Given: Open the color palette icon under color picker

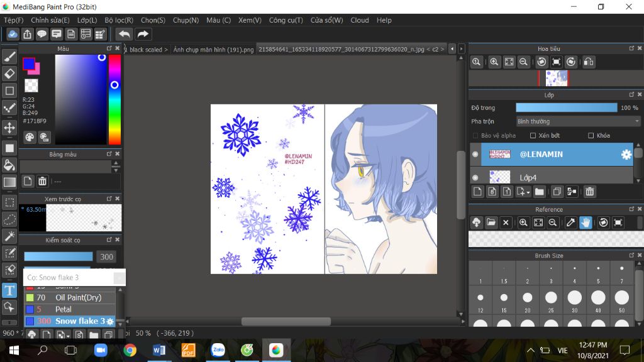Looking at the screenshot, I should tap(30, 137).
